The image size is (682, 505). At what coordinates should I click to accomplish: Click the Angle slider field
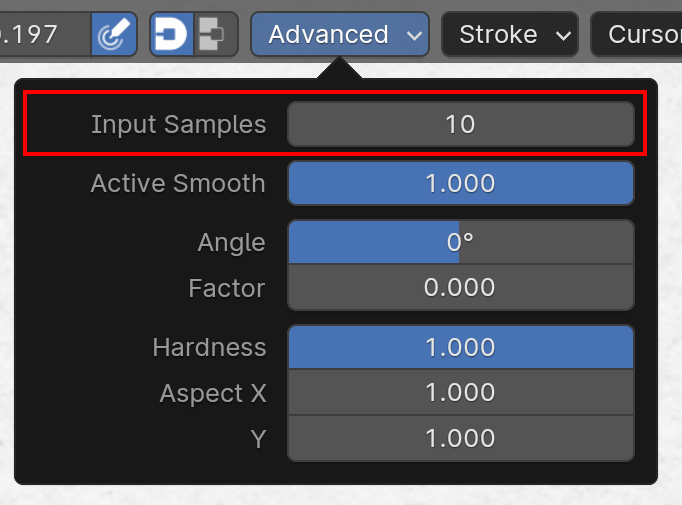pyautogui.click(x=461, y=243)
